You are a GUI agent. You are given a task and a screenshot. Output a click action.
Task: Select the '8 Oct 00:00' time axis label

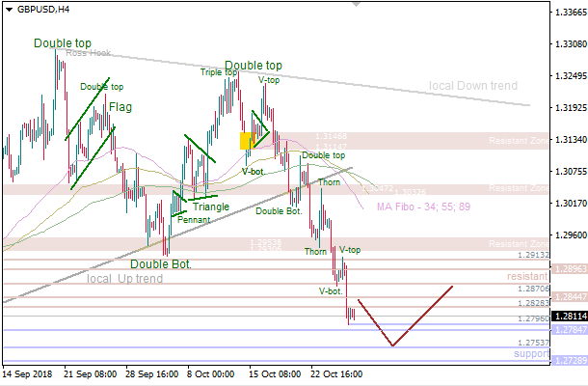(x=211, y=372)
